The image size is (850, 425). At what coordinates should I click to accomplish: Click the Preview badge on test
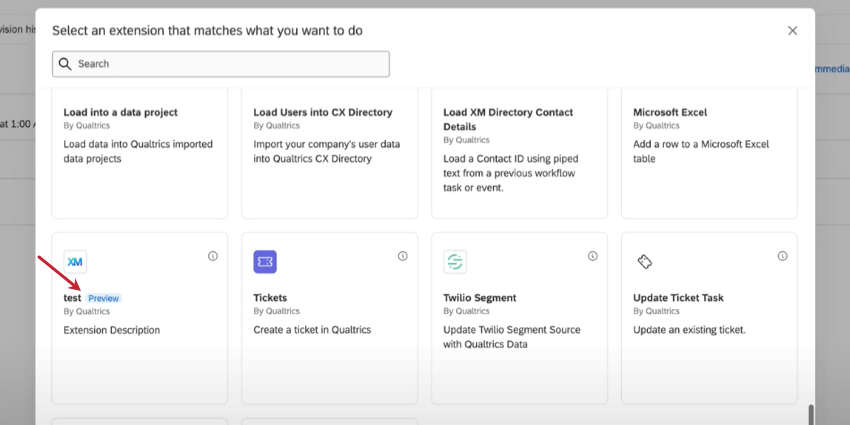103,298
